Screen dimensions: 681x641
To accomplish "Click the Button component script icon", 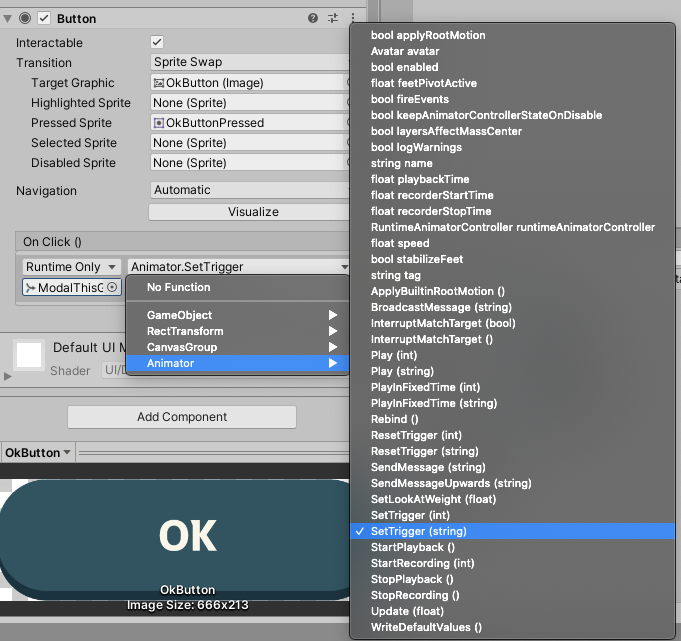I will click(x=25, y=18).
